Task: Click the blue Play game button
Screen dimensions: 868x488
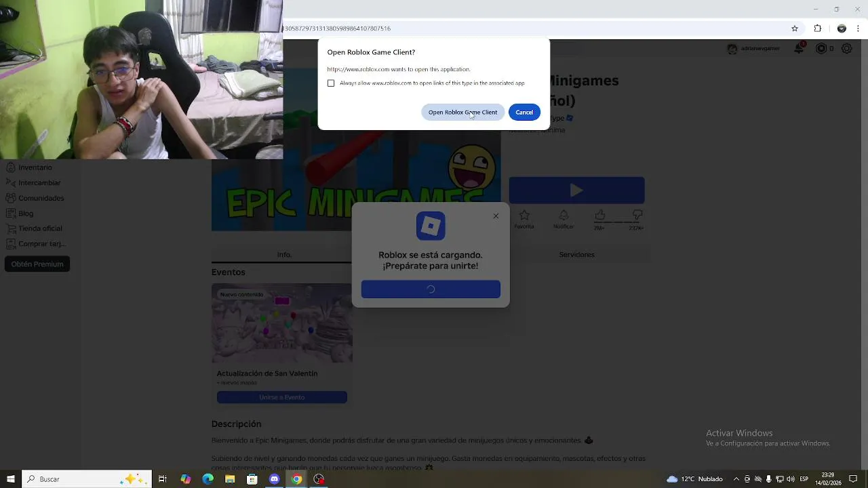Action: pos(576,190)
